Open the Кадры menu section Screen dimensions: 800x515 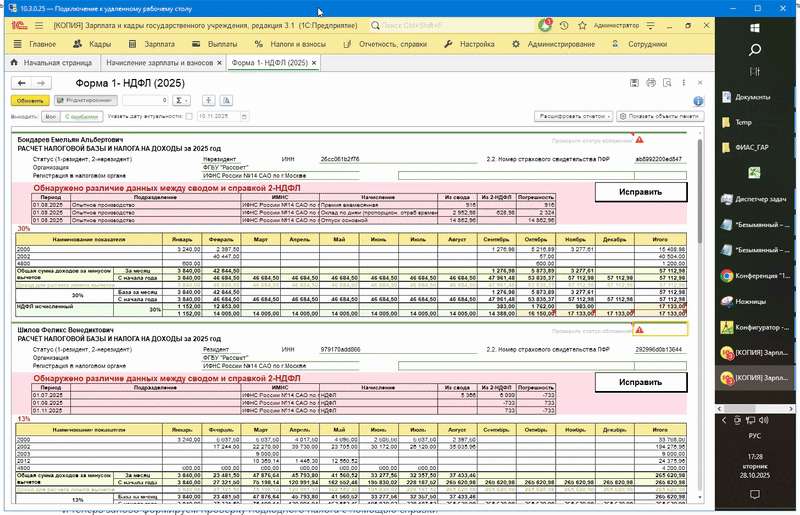[x=92, y=44]
